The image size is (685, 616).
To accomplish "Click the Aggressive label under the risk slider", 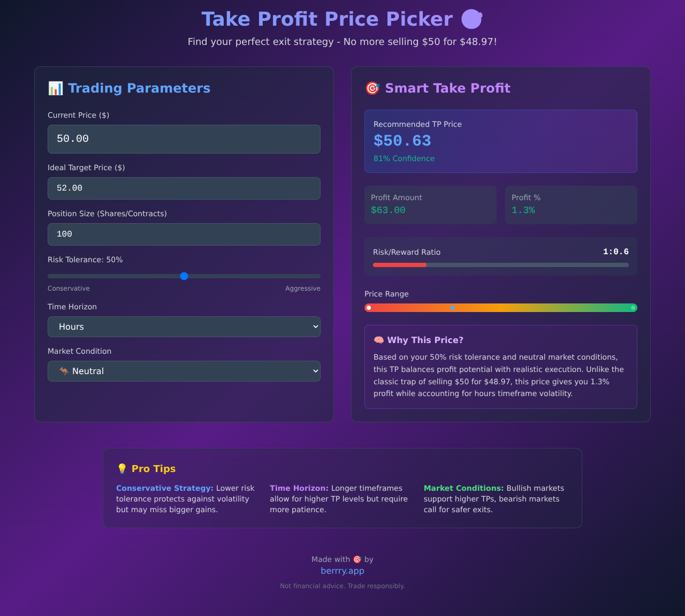I will tap(302, 288).
